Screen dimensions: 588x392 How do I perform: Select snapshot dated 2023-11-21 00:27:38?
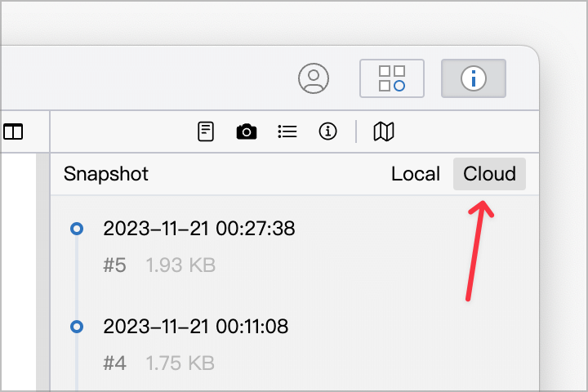click(199, 229)
